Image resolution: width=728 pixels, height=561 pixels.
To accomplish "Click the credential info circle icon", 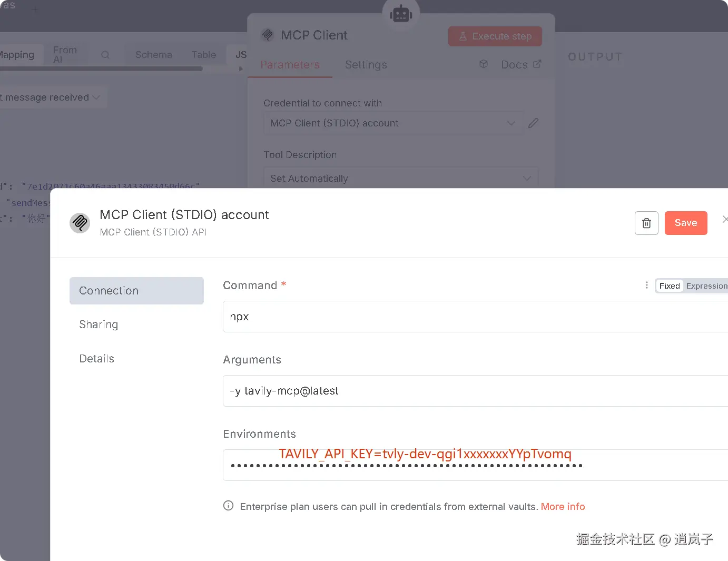I will pos(228,506).
